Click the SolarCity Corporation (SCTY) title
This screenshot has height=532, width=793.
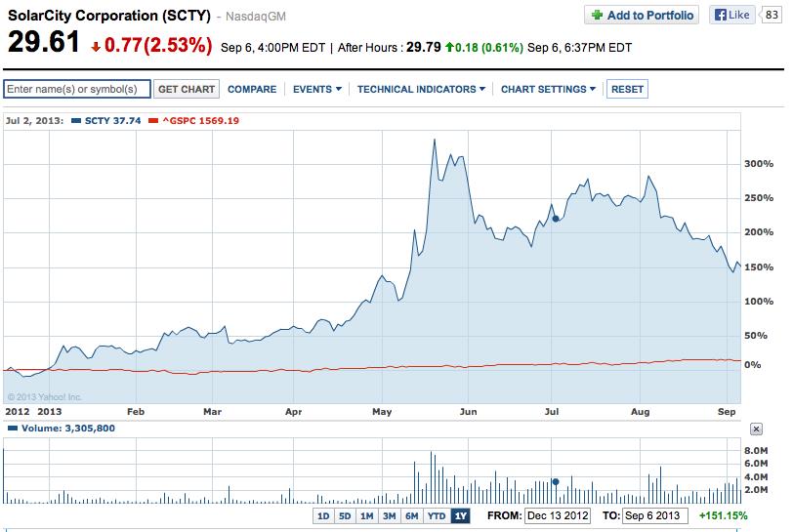(x=109, y=16)
